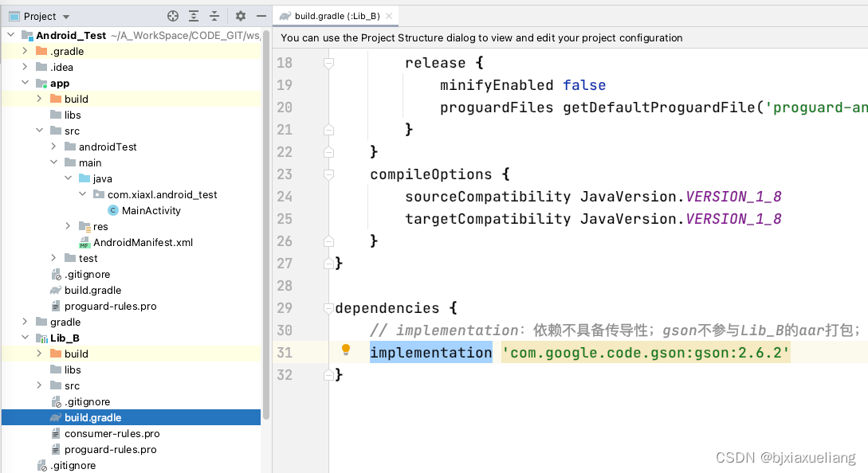Fold the dependencies block at line 29
The width and height of the screenshot is (868, 473).
pos(328,308)
